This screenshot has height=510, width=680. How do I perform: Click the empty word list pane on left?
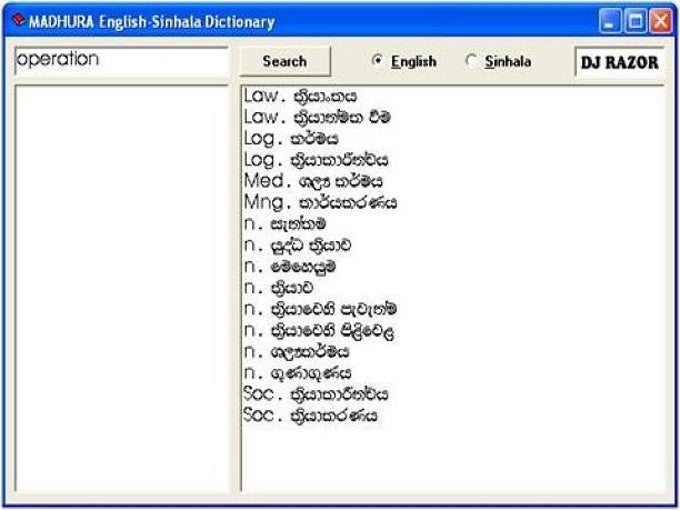pyautogui.click(x=123, y=288)
